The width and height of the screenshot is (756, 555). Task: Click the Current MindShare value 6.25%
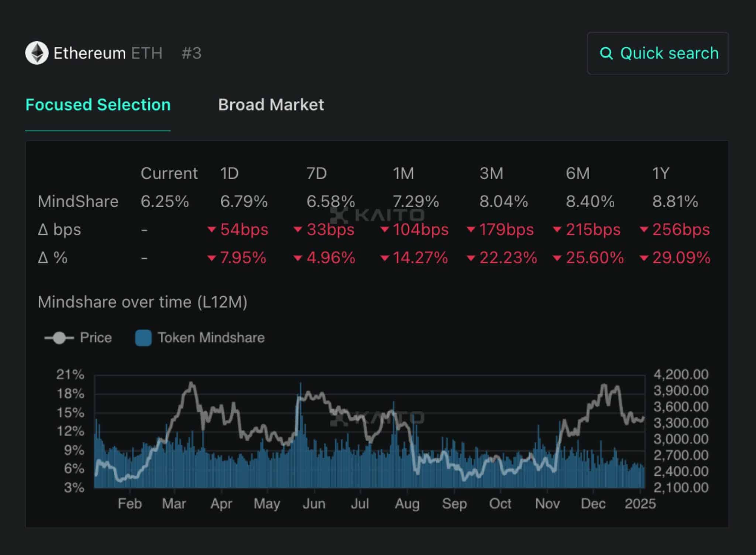[165, 201]
